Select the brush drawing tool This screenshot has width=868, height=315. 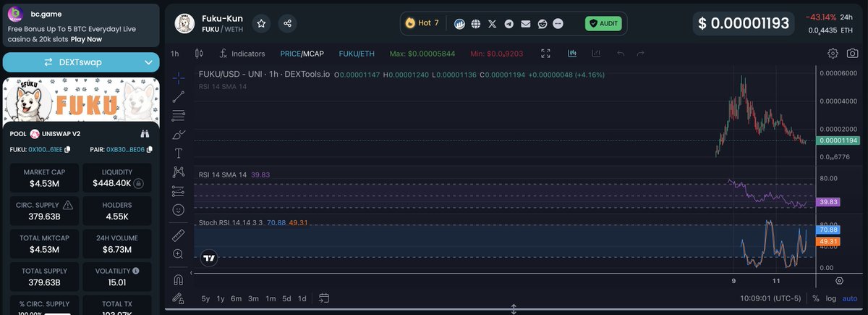tap(179, 135)
